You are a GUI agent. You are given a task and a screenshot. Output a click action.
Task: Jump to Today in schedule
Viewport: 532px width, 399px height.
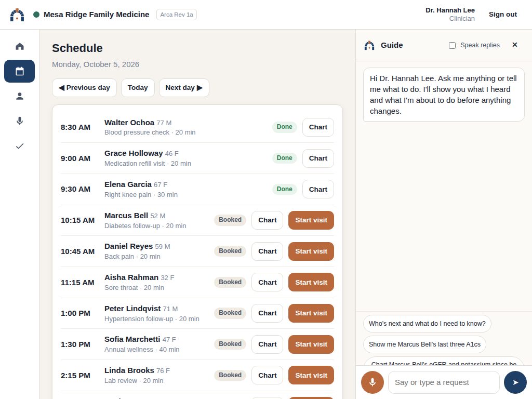pos(138,88)
